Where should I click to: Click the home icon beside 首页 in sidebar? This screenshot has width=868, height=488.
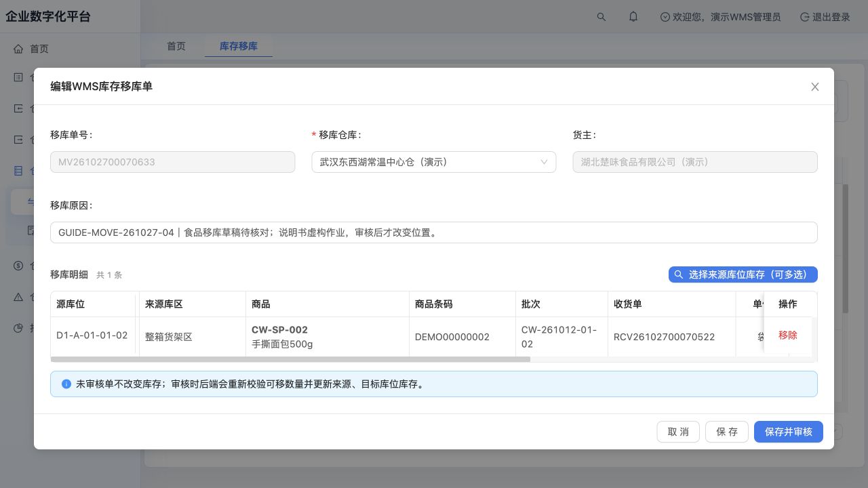[x=18, y=49]
